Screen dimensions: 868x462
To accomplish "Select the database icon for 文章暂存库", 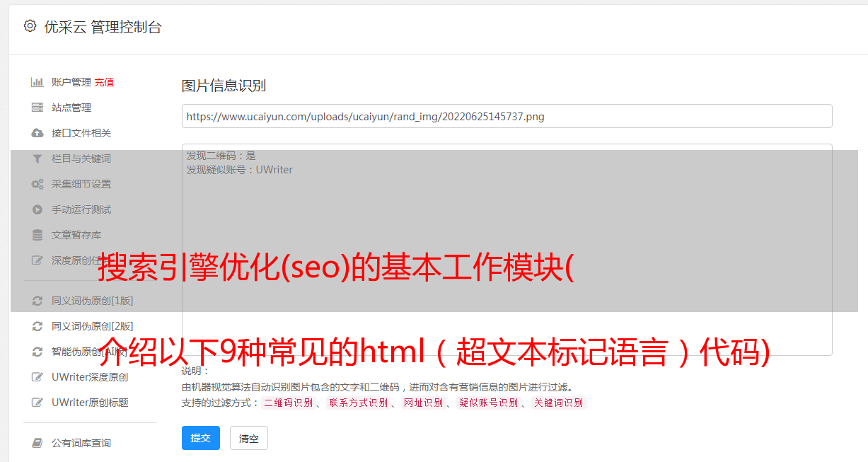I will click(x=37, y=235).
